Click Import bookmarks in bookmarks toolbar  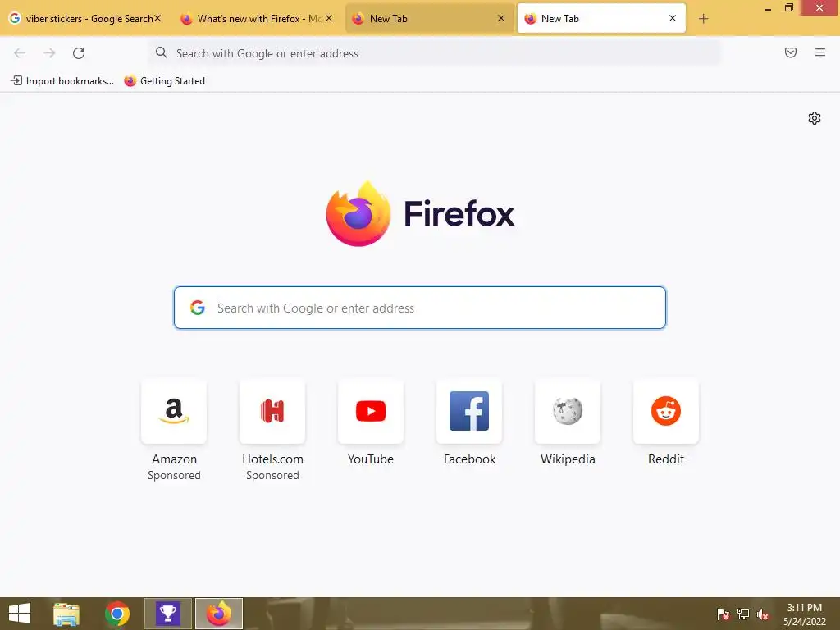click(x=62, y=81)
